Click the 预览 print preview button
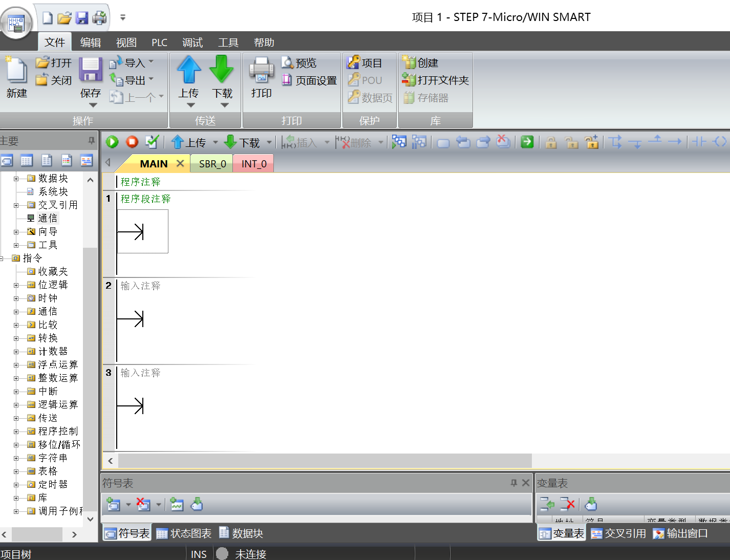Screen dimensions: 730x560 point(299,62)
